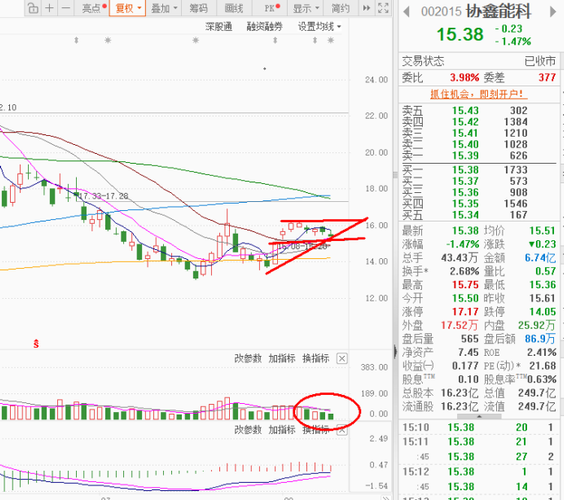Image resolution: width=564 pixels, height=500 pixels.
Task: Open the 叠加 overlay dropdown
Action: 164,8
